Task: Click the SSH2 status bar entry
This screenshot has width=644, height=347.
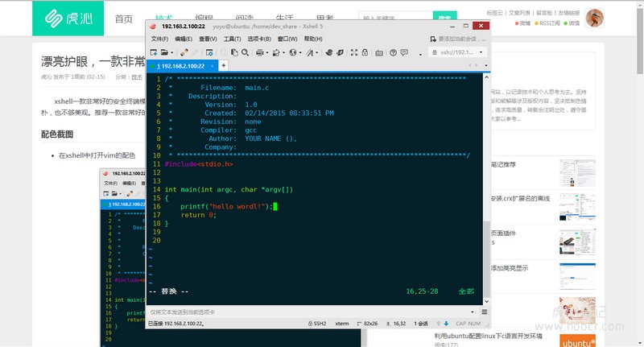Action: pos(317,324)
